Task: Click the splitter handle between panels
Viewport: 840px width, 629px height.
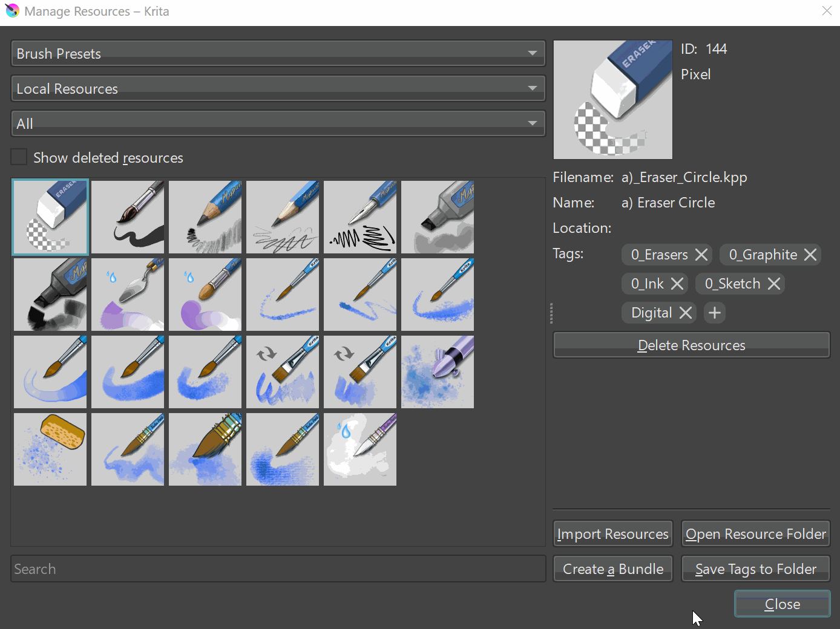Action: (x=551, y=313)
